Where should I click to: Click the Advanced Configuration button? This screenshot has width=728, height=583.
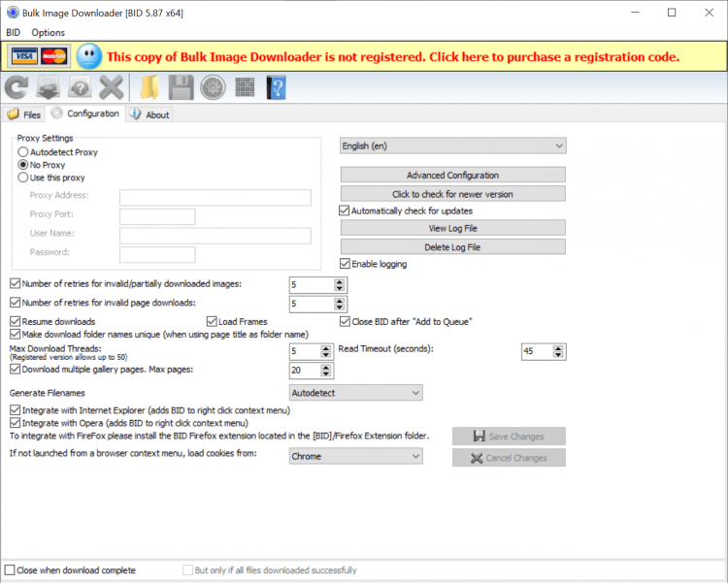452,176
